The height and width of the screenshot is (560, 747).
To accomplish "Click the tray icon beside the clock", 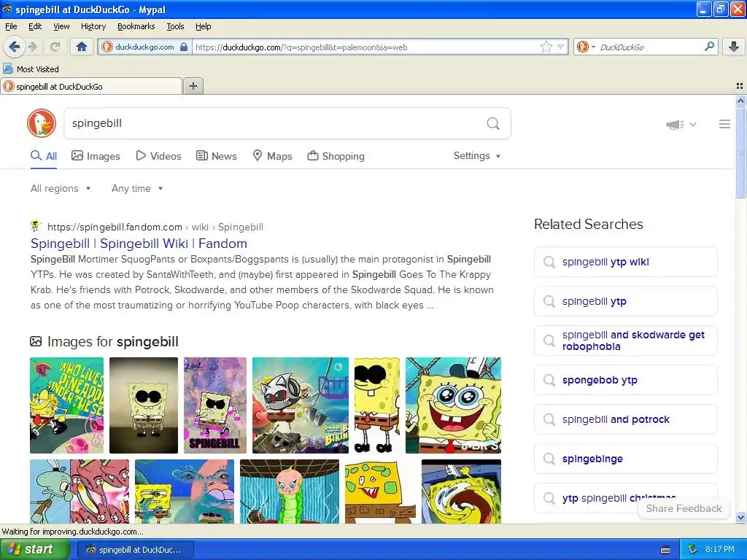I will (x=693, y=550).
